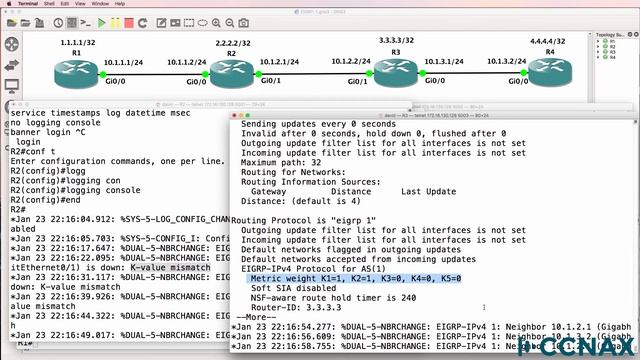Viewport: 640px width, 360px height.
Task: Open the Shell menu
Action: pos(49,3)
